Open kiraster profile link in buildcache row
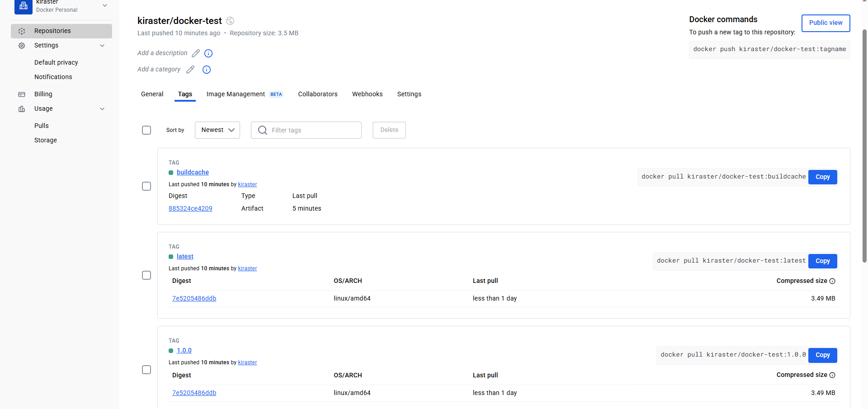 click(x=247, y=184)
